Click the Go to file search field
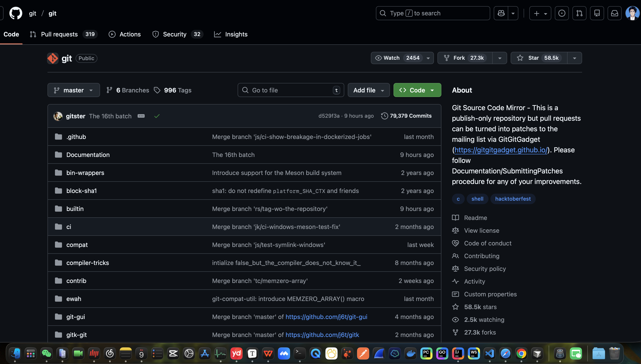This screenshot has height=364, width=641. [x=290, y=90]
